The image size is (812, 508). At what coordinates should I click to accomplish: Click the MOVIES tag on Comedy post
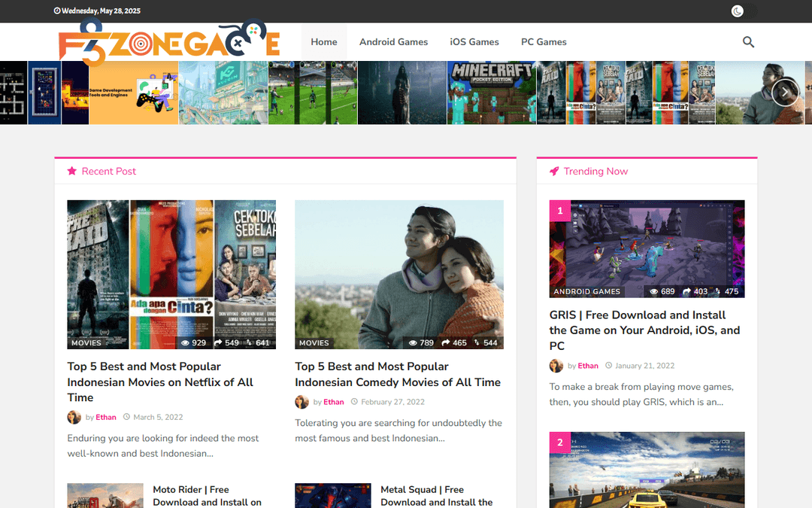pyautogui.click(x=314, y=342)
